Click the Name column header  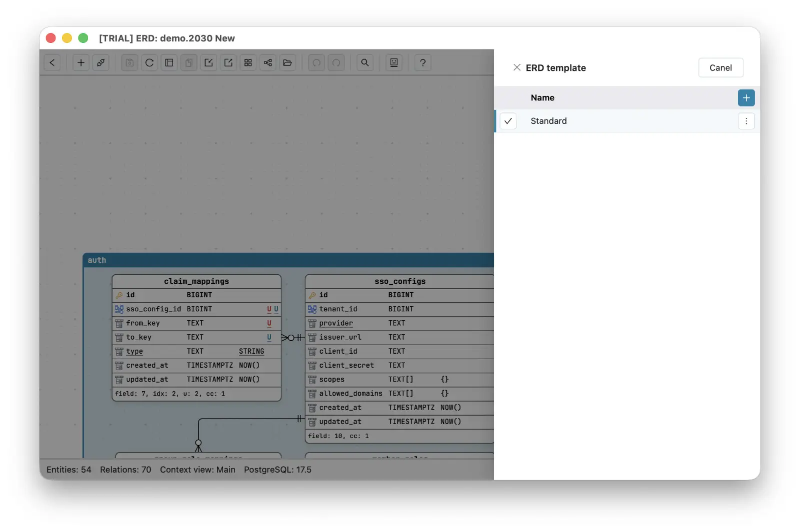pos(542,98)
